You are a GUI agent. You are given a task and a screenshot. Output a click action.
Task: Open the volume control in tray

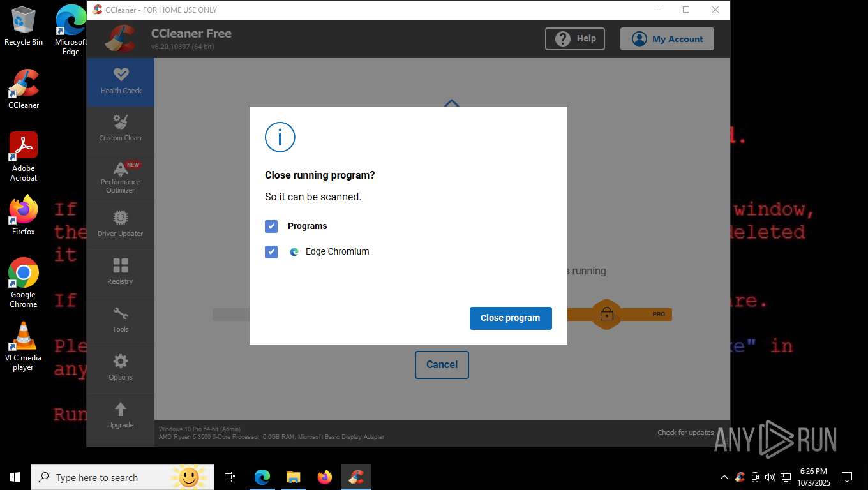(770, 477)
